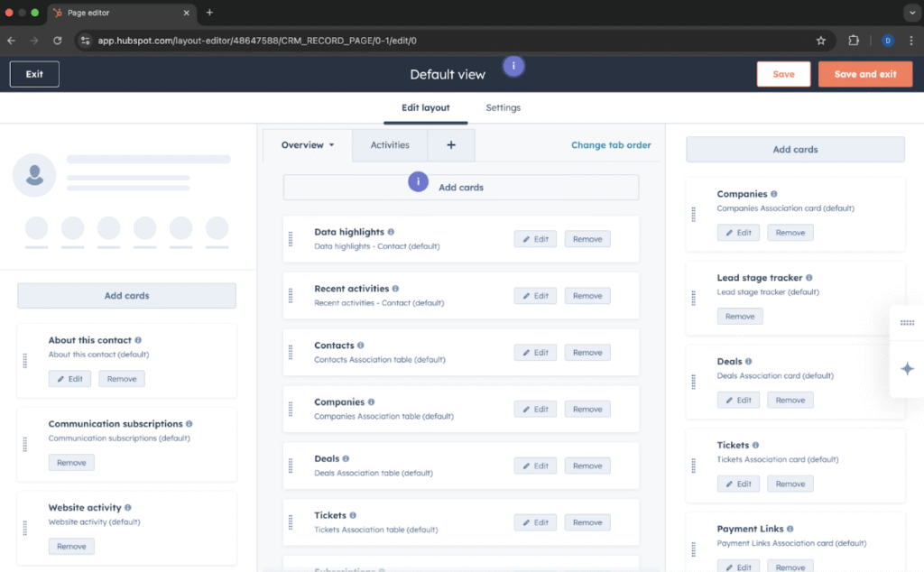
Task: Remove the Website activity card
Action: click(x=71, y=546)
